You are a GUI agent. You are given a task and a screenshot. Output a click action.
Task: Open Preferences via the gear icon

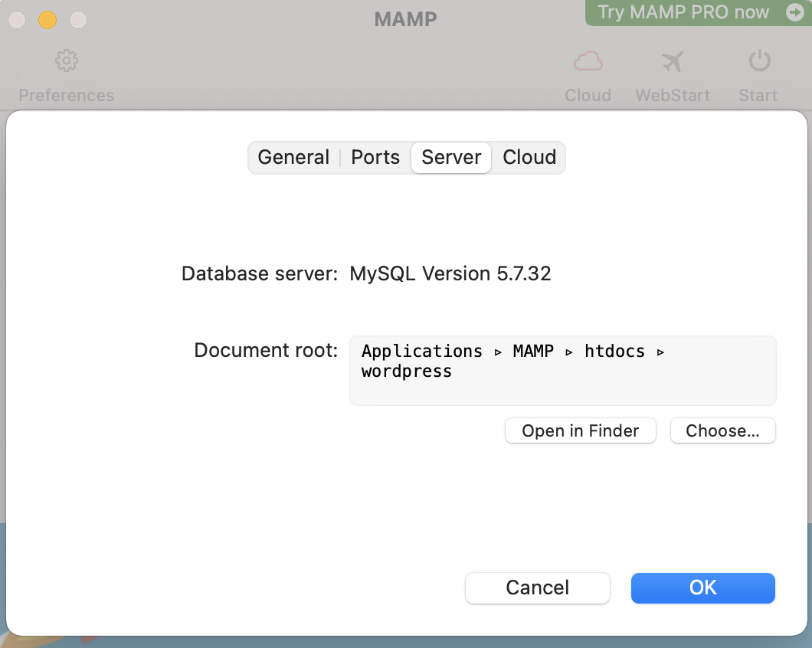[67, 61]
